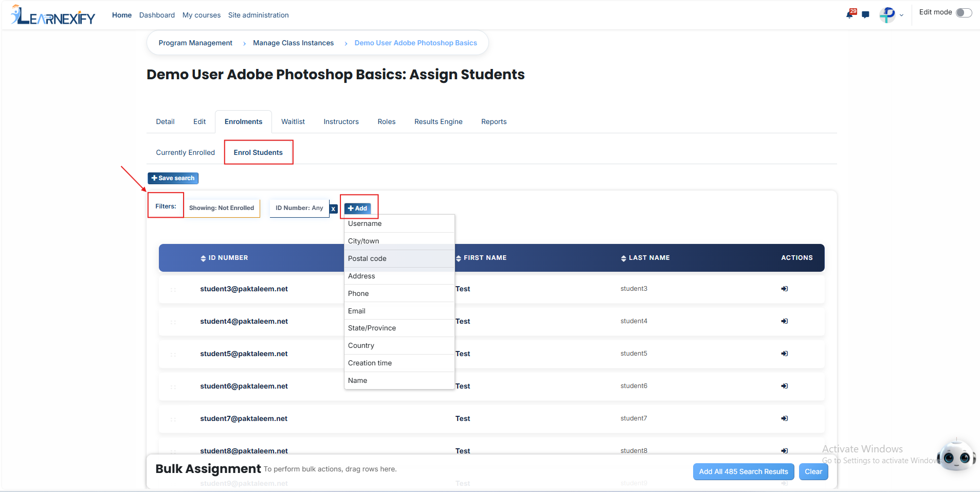
Task: Open My courses in navbar
Action: (202, 15)
